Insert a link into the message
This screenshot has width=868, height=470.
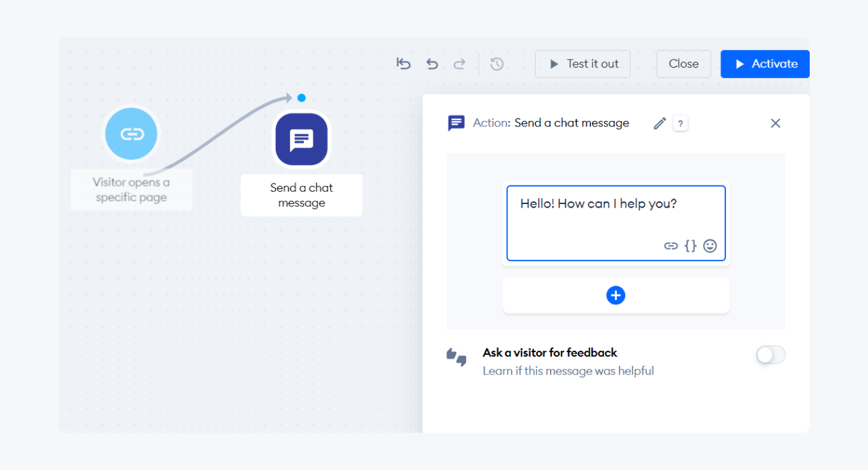pos(671,246)
